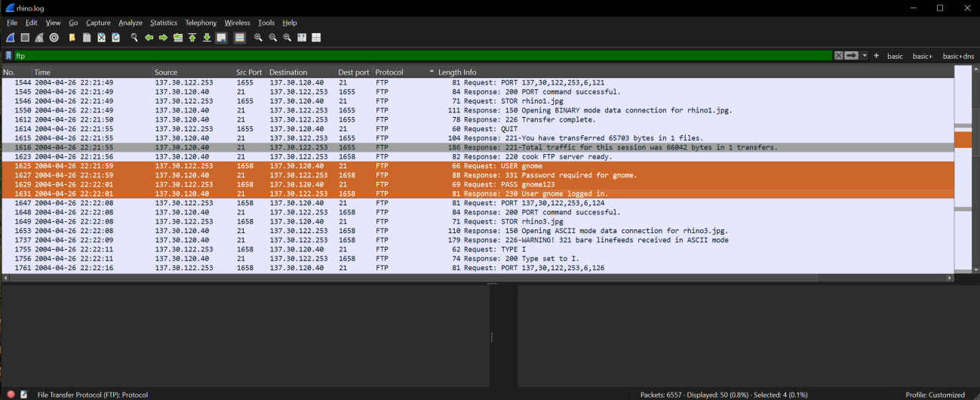Sort by the Destination column header
Screen dimensions: 980x400
[x=302, y=72]
